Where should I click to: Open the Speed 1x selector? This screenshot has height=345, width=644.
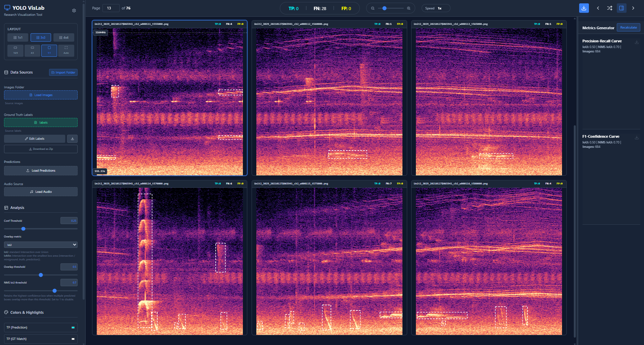(436, 8)
